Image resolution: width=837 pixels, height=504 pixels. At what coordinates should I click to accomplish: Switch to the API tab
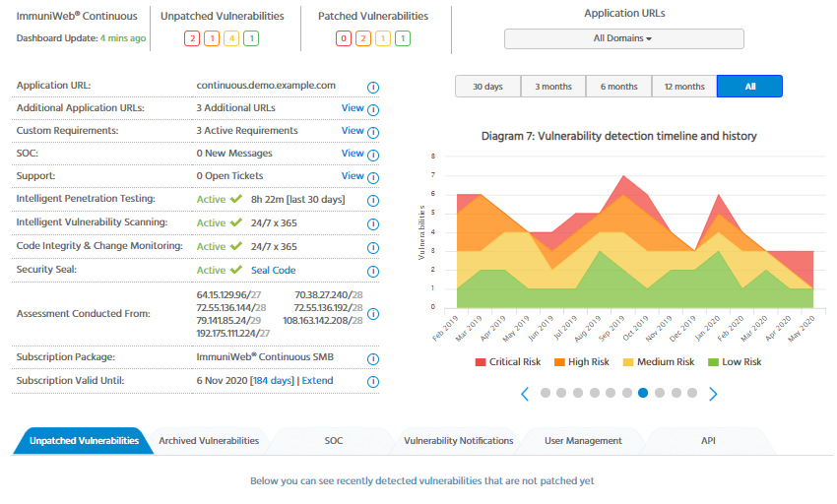tap(708, 441)
